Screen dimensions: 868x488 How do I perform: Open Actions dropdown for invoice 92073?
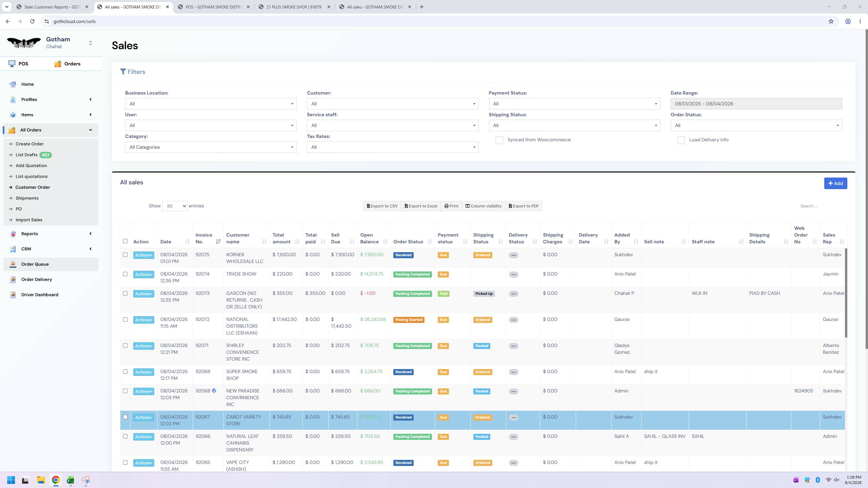143,294
